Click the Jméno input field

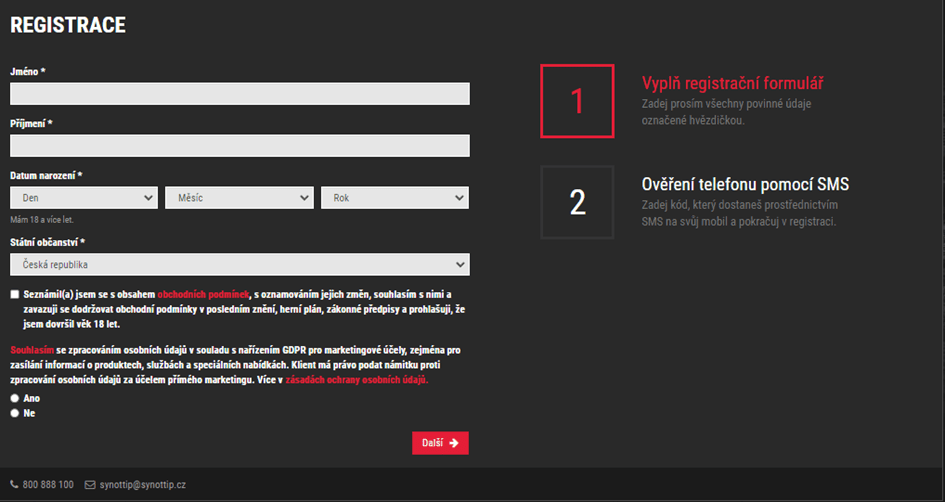[x=240, y=94]
